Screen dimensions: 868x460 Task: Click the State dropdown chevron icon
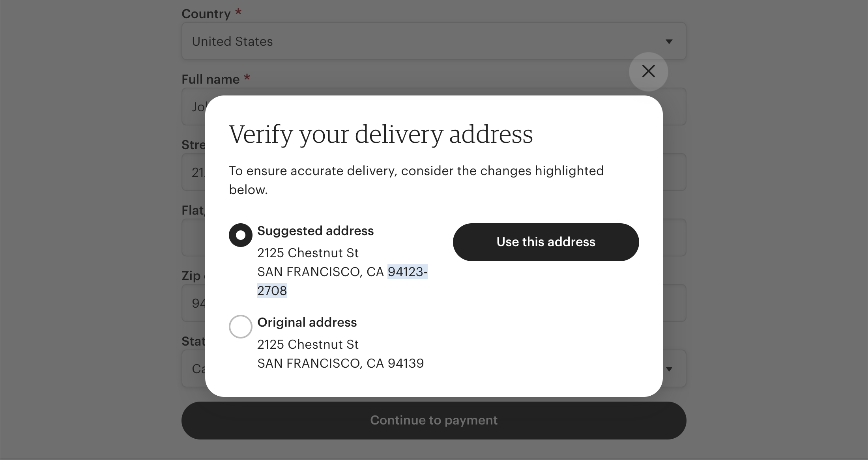(x=670, y=368)
